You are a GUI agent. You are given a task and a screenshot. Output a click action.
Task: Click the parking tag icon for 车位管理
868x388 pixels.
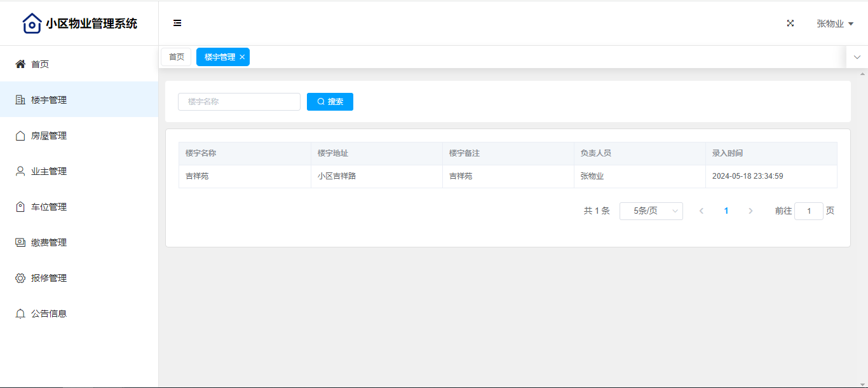click(x=20, y=207)
